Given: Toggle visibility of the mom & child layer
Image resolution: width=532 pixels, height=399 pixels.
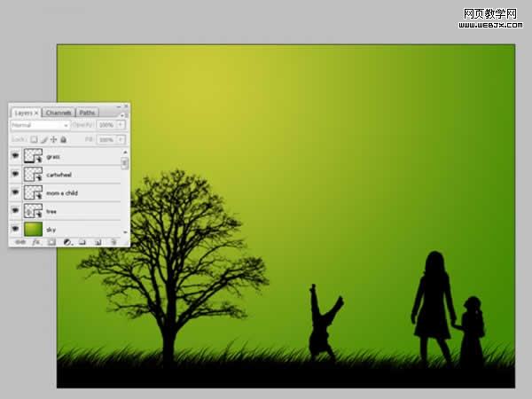Looking at the screenshot, I should pos(15,192).
